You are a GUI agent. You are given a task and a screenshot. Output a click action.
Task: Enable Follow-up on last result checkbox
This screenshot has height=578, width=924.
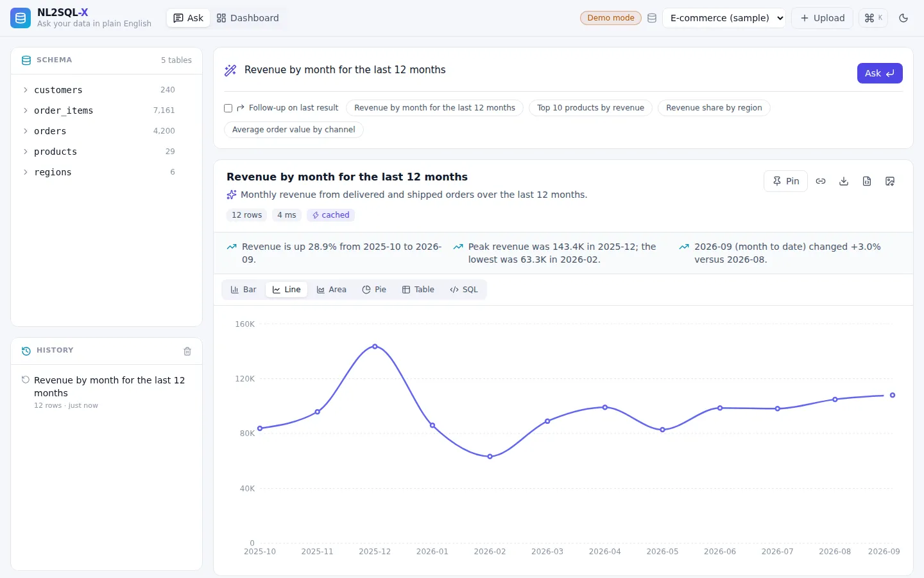[228, 108]
